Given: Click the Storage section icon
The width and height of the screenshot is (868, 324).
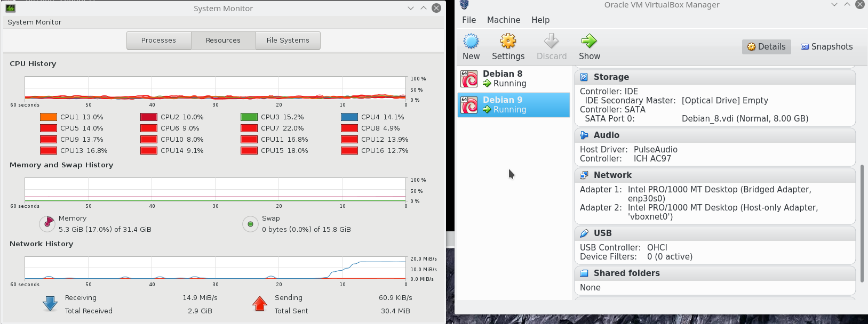Looking at the screenshot, I should pyautogui.click(x=584, y=77).
